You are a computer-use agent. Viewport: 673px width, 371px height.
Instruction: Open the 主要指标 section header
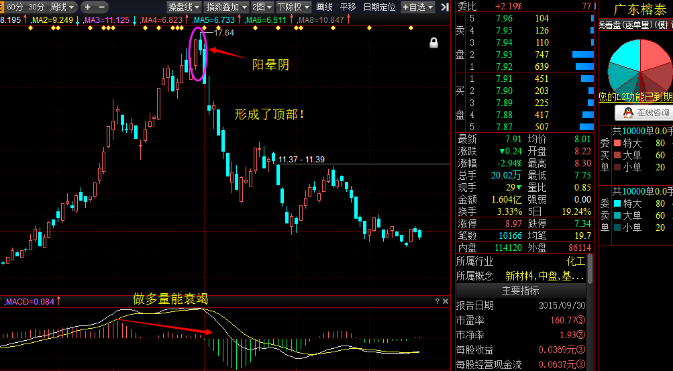(521, 290)
